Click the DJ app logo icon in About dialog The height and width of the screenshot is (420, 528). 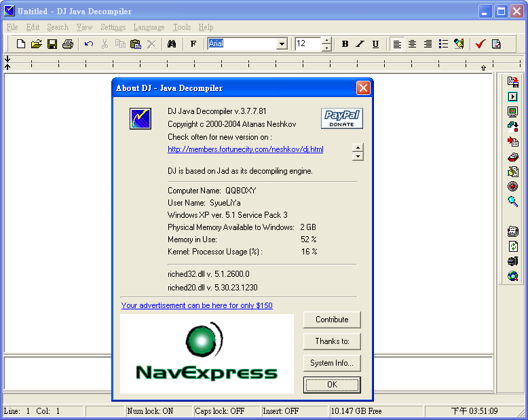coord(140,119)
